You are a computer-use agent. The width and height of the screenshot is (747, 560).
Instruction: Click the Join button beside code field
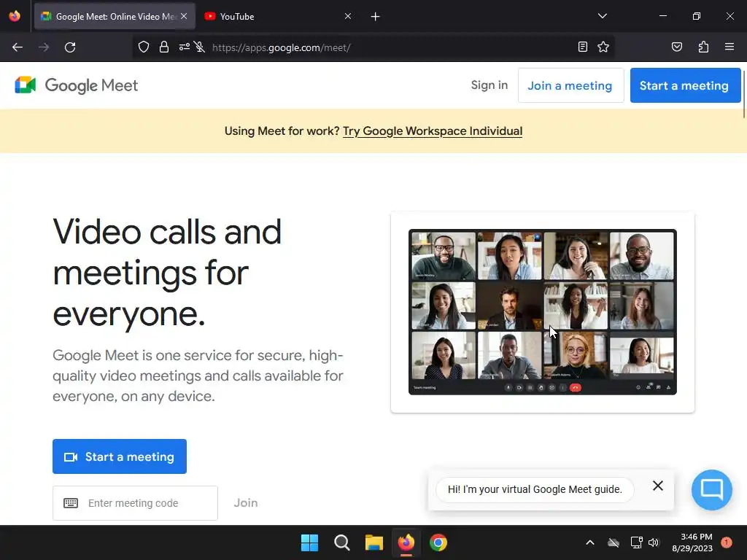point(246,503)
